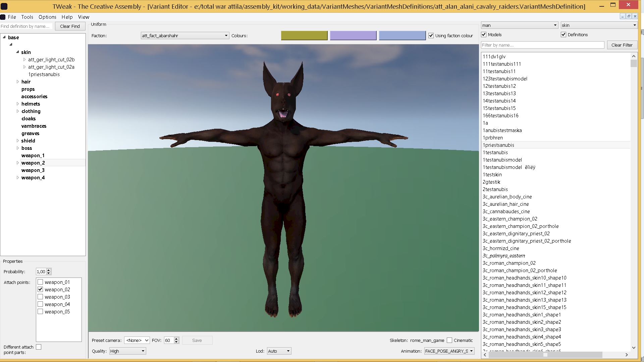Toggle the Cinematic checkbox
644x362 pixels.
pyautogui.click(x=449, y=340)
